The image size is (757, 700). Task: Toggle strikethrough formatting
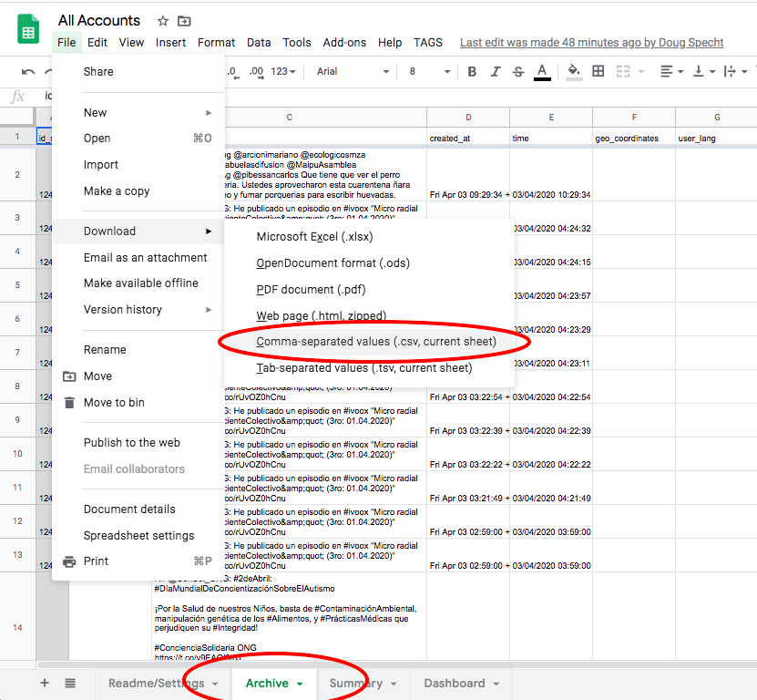[x=518, y=71]
